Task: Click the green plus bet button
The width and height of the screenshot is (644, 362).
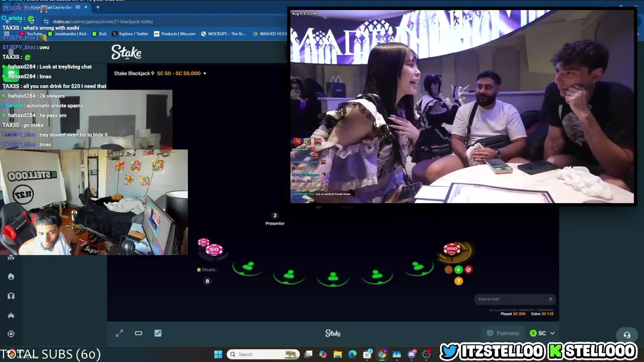Action: [458, 269]
